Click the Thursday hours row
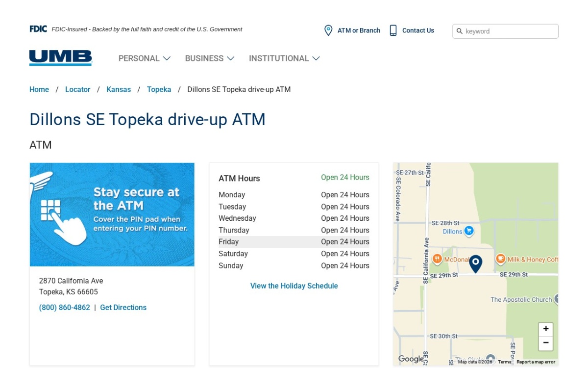The width and height of the screenshot is (588, 368). [294, 230]
